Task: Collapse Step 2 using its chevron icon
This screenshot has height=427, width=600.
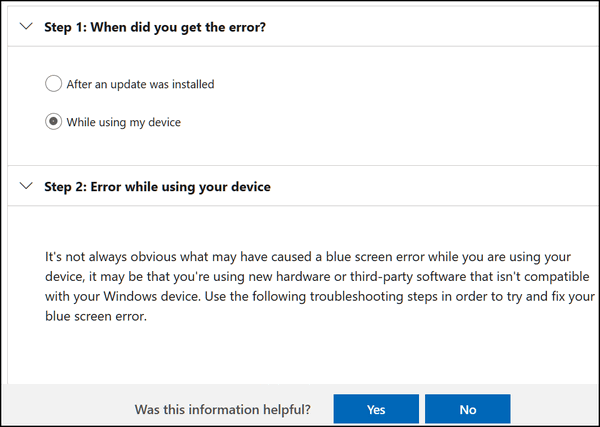Action: (26, 186)
